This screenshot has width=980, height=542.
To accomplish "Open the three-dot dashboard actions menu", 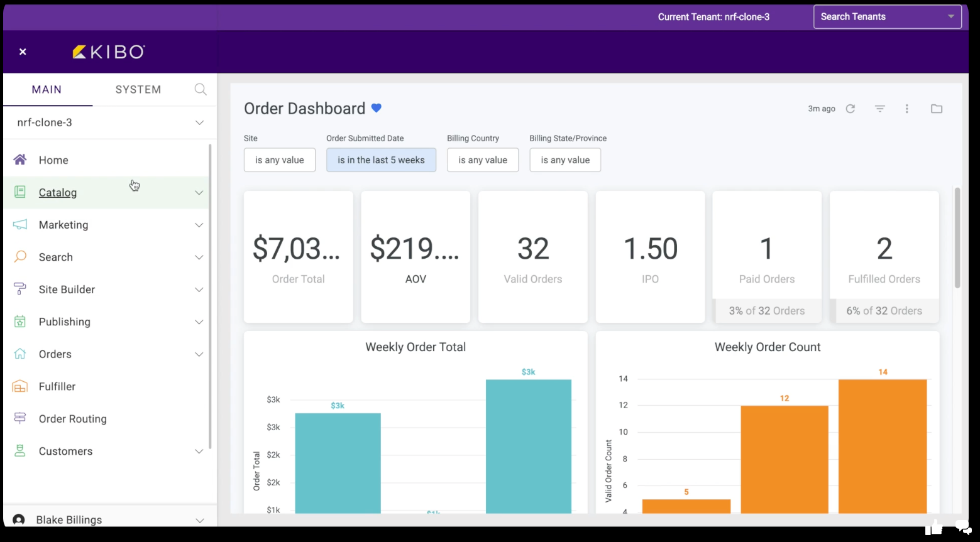I will [906, 109].
